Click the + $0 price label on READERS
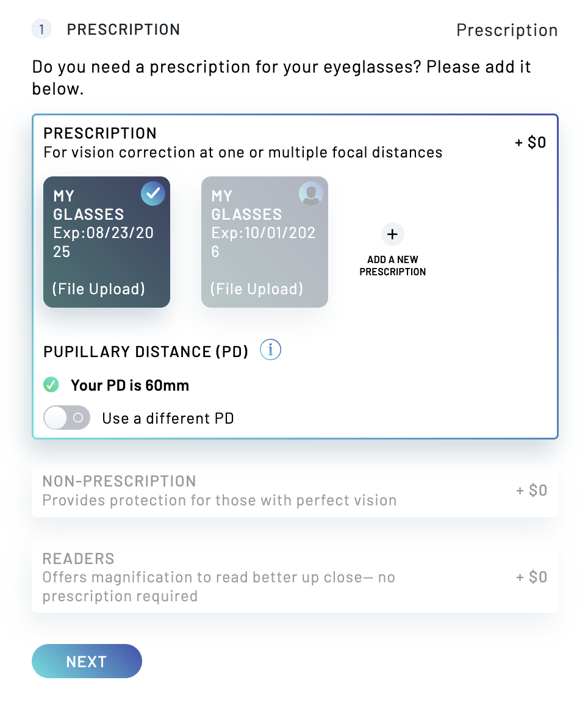The height and width of the screenshot is (702, 588). pyautogui.click(x=530, y=576)
